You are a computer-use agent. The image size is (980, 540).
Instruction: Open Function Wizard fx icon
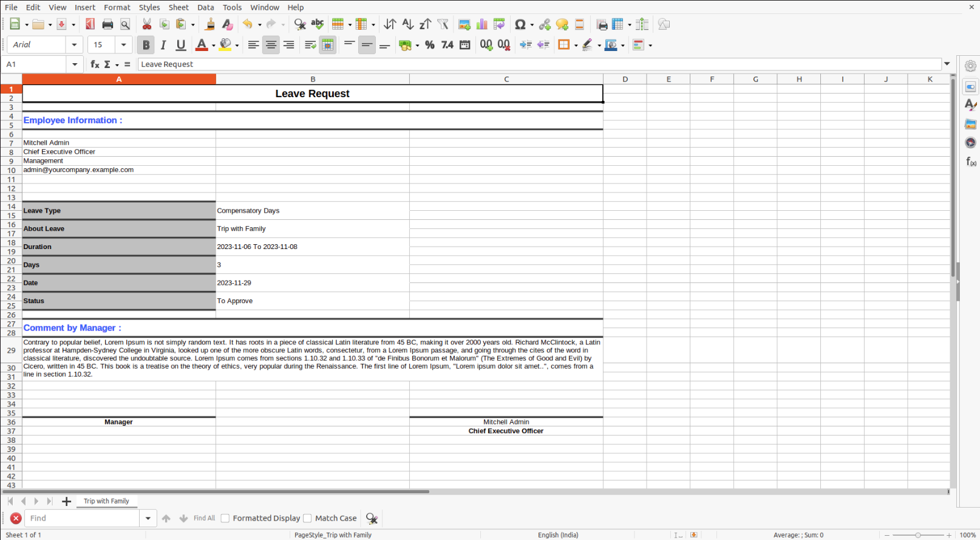point(95,64)
